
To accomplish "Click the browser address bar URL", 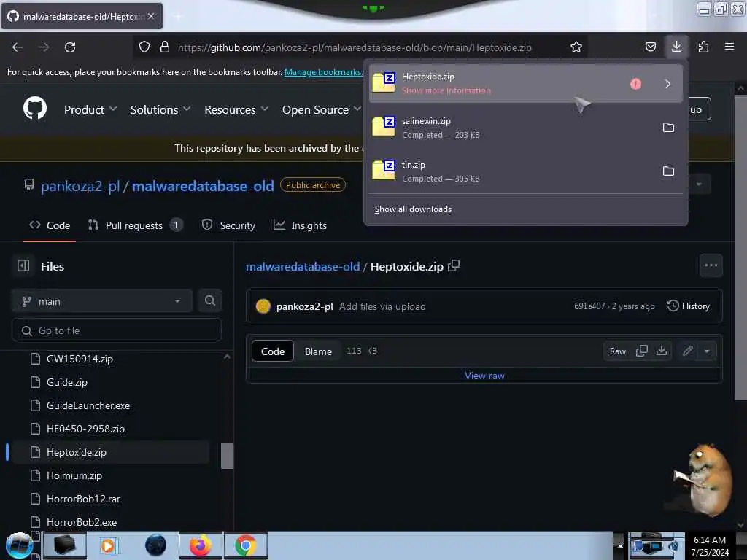I will click(355, 47).
